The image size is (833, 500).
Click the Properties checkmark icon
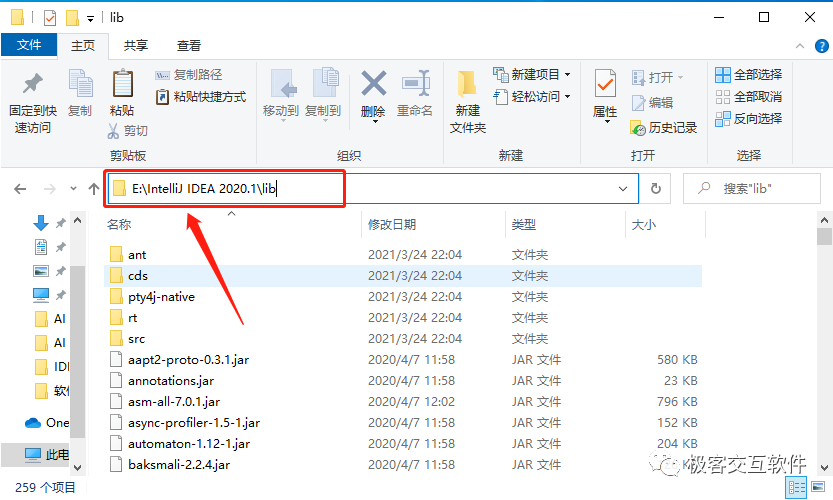(x=605, y=84)
